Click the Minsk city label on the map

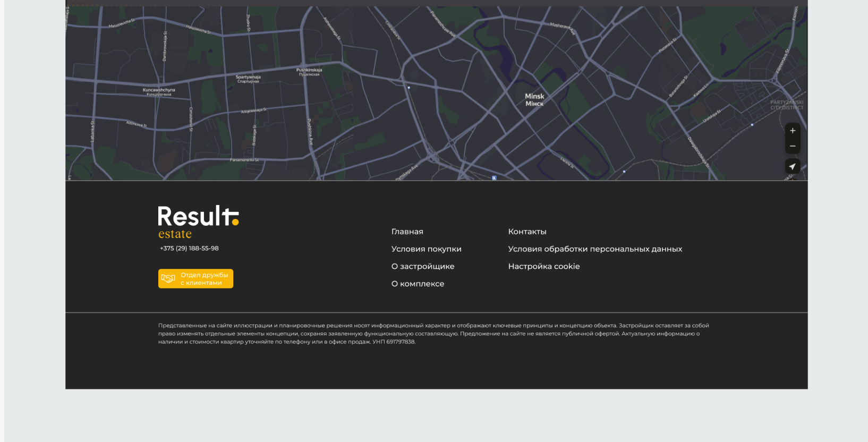point(534,100)
